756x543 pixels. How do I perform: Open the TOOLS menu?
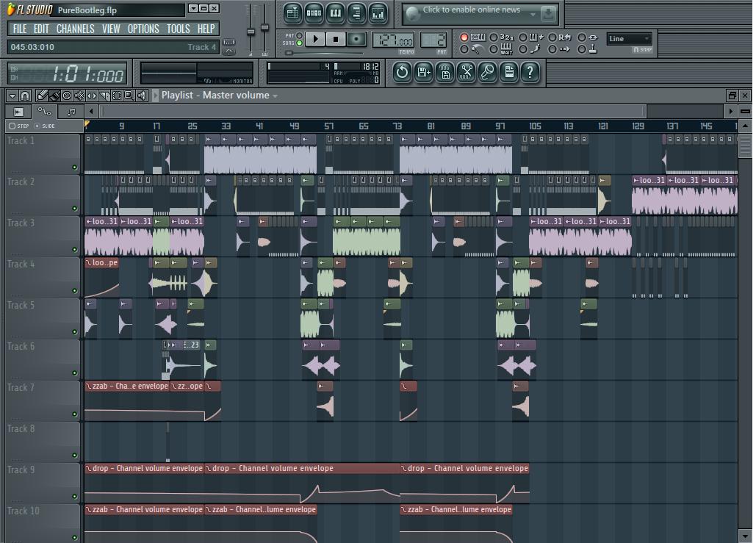pos(178,29)
